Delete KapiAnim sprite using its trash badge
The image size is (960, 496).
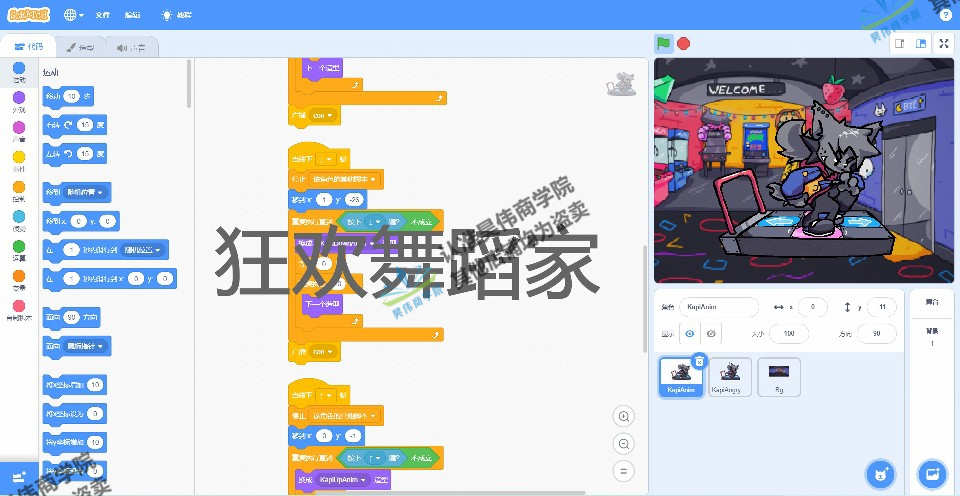pos(700,361)
